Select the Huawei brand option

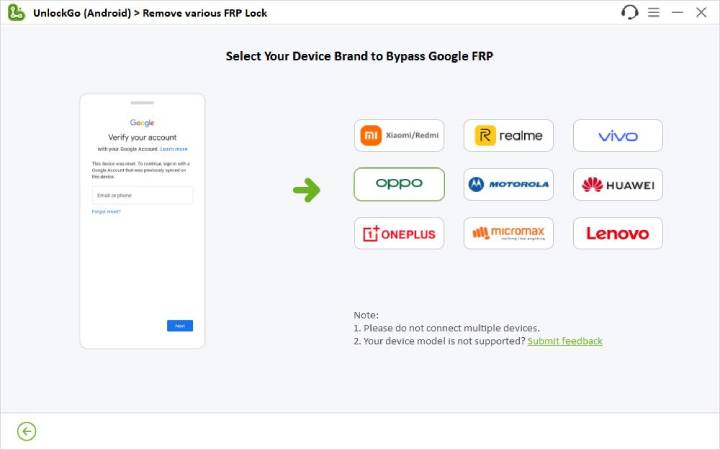point(618,184)
